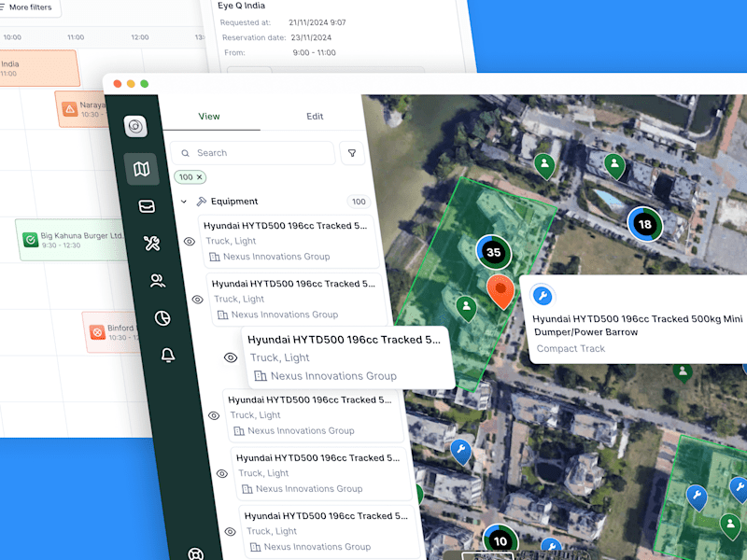Open More filters in the schedule window
This screenshot has height=560, width=747.
coord(30,7)
